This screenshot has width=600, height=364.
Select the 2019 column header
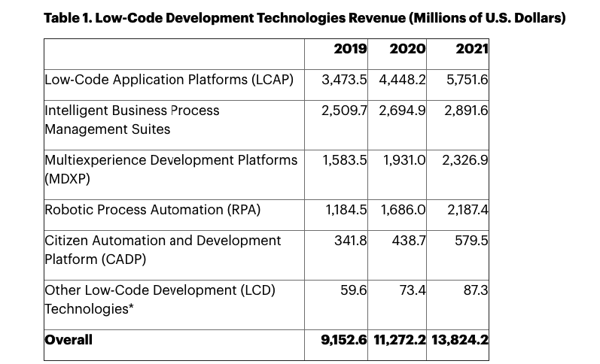click(349, 49)
